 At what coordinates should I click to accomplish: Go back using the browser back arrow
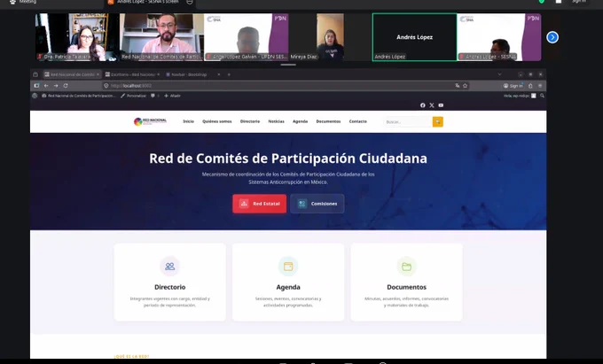(x=46, y=86)
